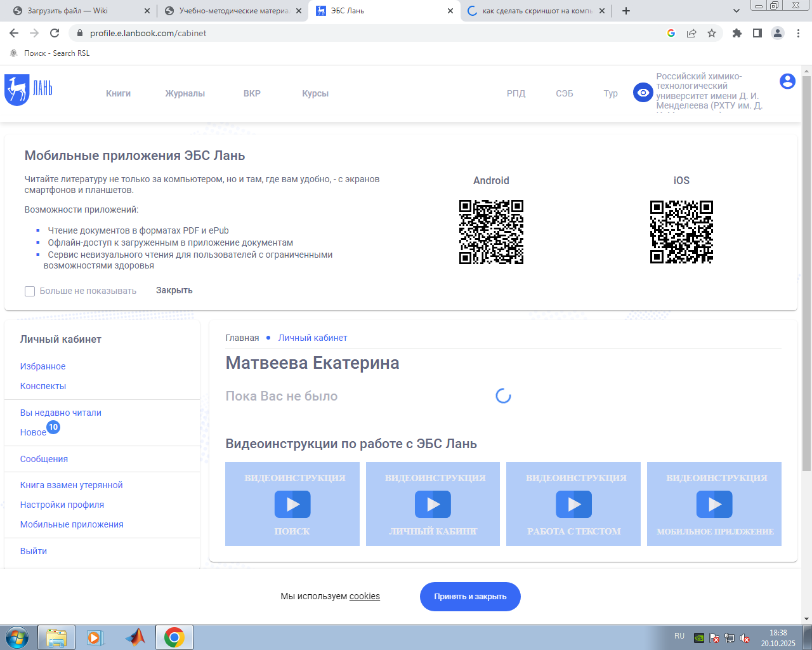Viewport: 812px width, 650px height.
Task: Open MATLAB from the taskbar
Action: coord(134,637)
